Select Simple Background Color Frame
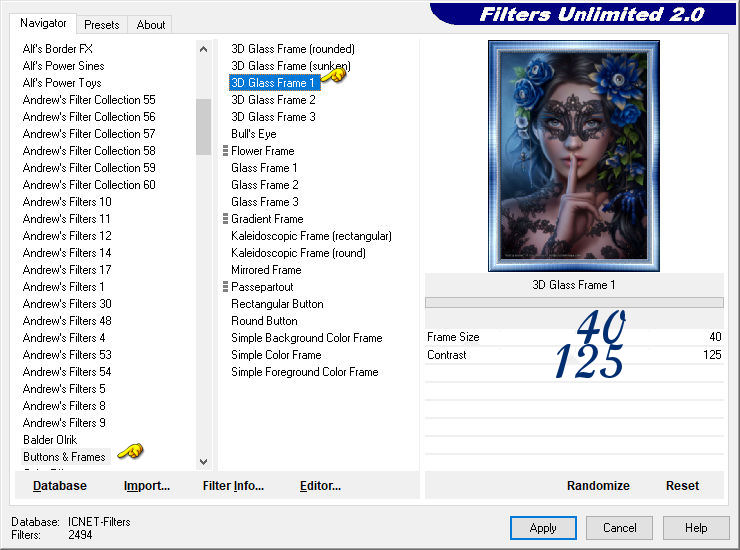 tap(307, 338)
